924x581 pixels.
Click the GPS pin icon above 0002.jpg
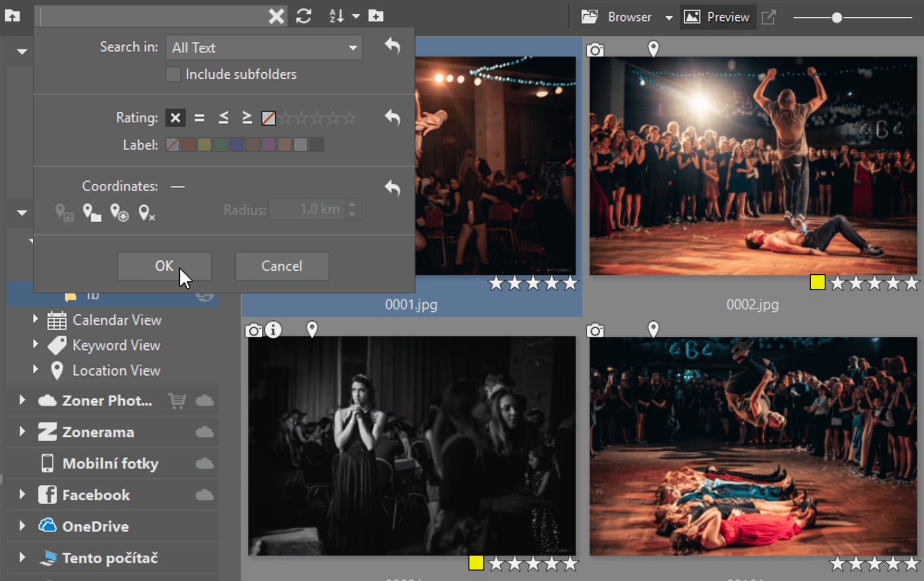pyautogui.click(x=653, y=49)
